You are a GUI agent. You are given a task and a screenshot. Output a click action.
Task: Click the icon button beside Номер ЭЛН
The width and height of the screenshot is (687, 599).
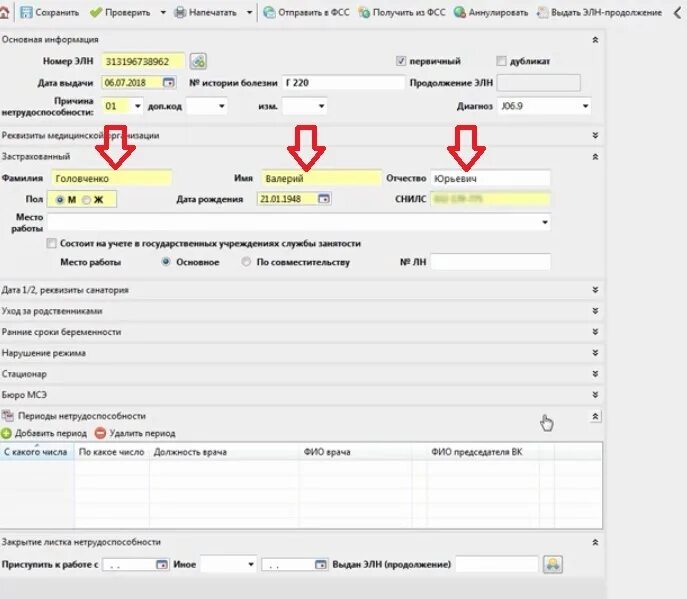pos(198,61)
